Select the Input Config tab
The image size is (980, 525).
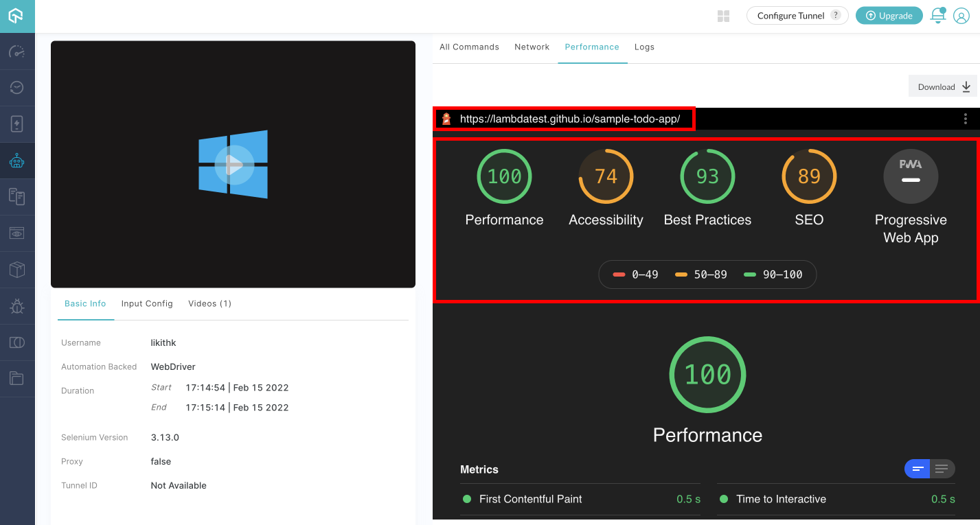[147, 303]
